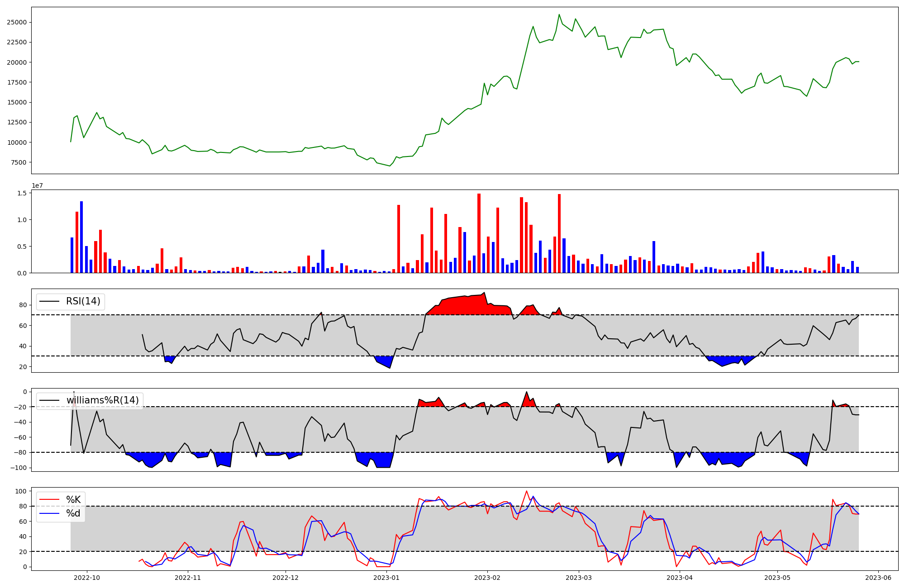Click the 2022-12 x-axis date label
Image resolution: width=905 pixels, height=588 pixels.
pyautogui.click(x=286, y=578)
